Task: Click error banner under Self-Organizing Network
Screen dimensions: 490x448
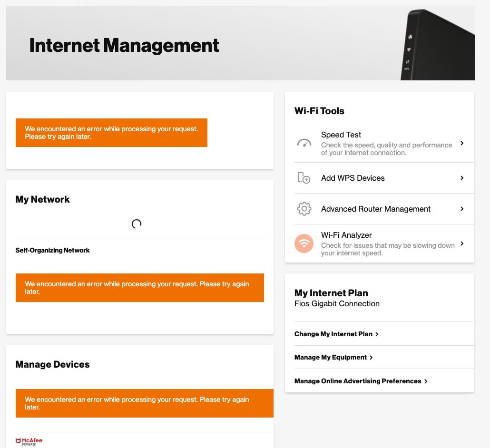Action: pyautogui.click(x=140, y=288)
